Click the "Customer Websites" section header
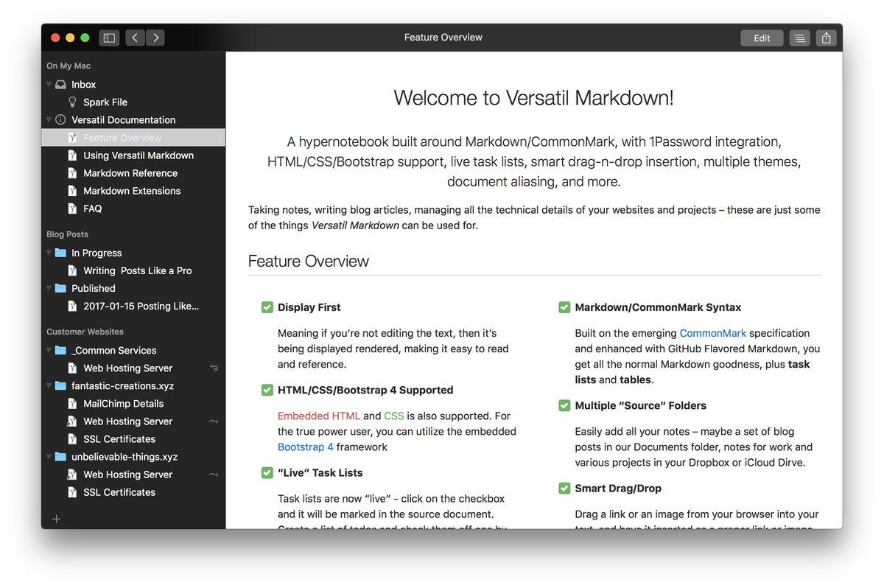 [85, 332]
